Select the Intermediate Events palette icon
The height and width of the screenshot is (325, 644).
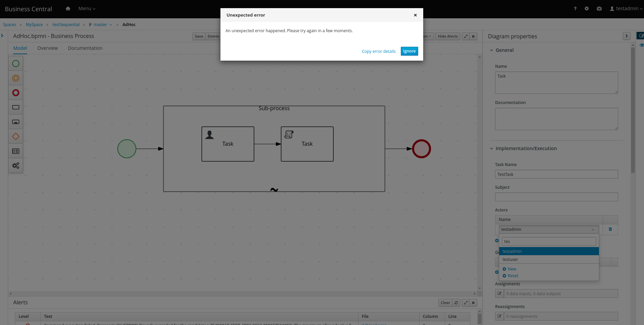[16, 78]
